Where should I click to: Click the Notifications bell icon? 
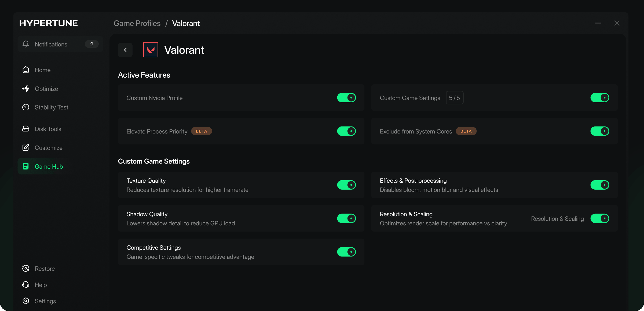[26, 44]
